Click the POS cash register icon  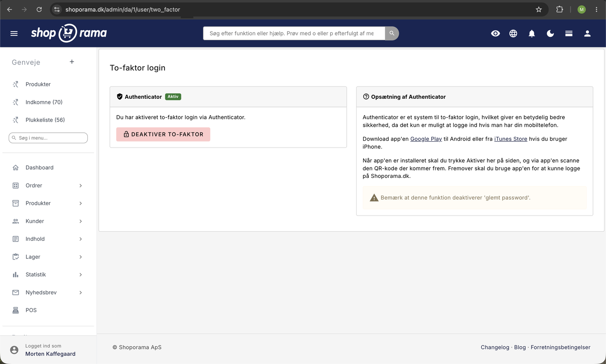click(16, 310)
